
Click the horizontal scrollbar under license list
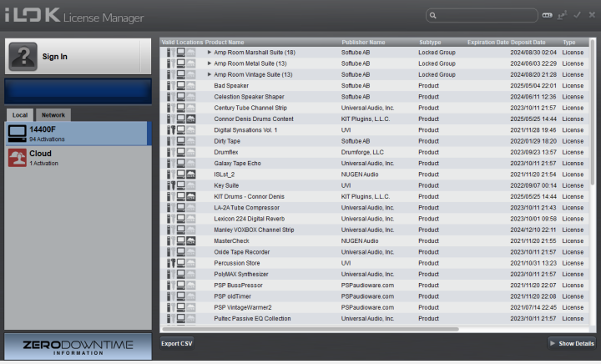pyautogui.click(x=310, y=329)
